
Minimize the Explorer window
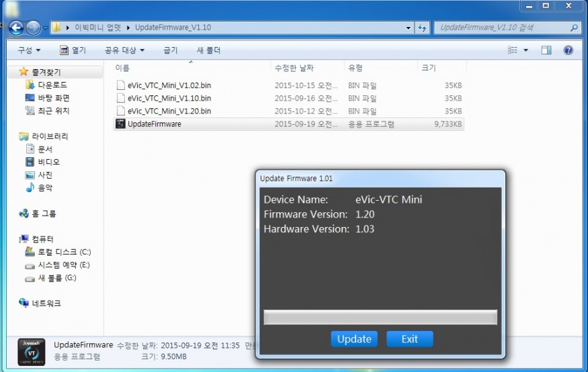coord(529,5)
